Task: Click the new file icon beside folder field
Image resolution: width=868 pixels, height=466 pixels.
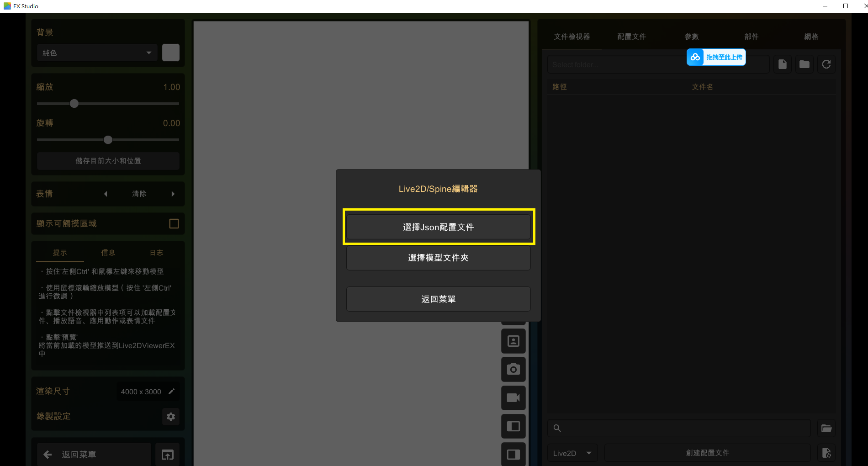Action: click(x=782, y=64)
